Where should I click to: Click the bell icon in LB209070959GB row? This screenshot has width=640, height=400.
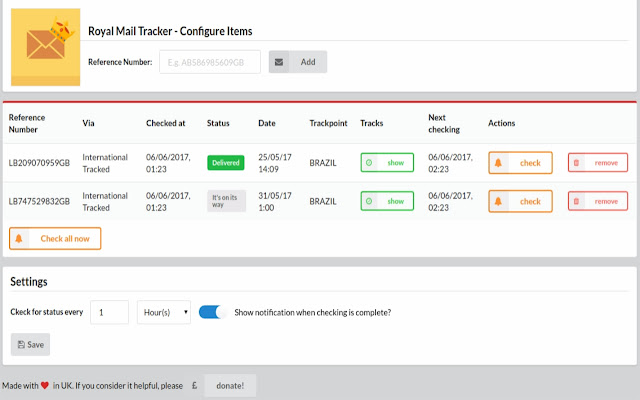pos(498,162)
